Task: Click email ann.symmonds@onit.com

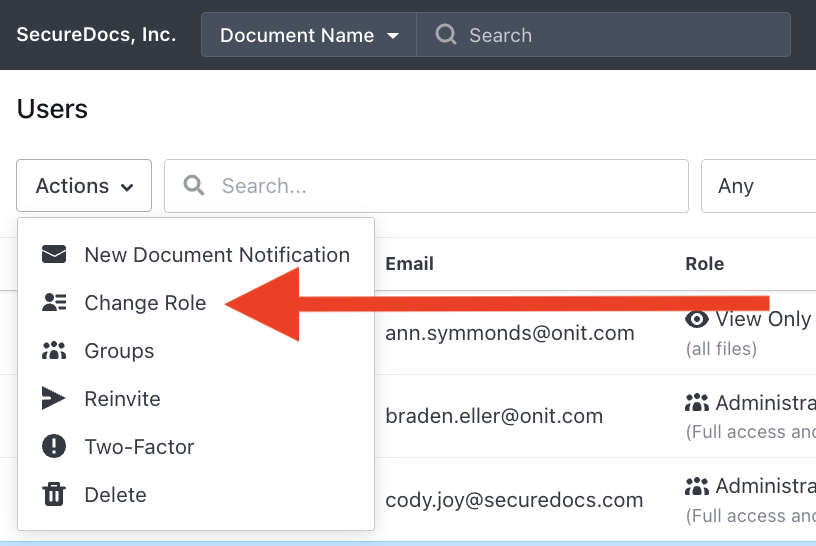Action: 510,333
